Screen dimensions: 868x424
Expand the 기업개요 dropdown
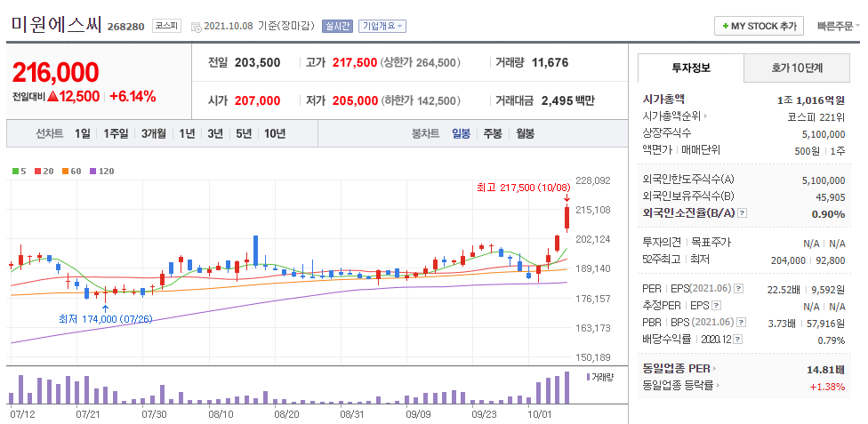coord(382,26)
